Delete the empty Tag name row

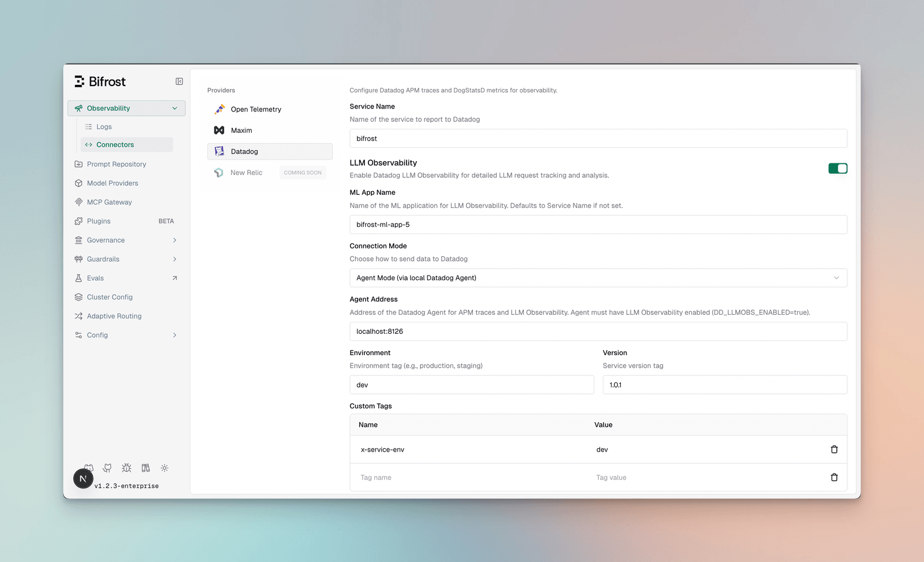[834, 478]
